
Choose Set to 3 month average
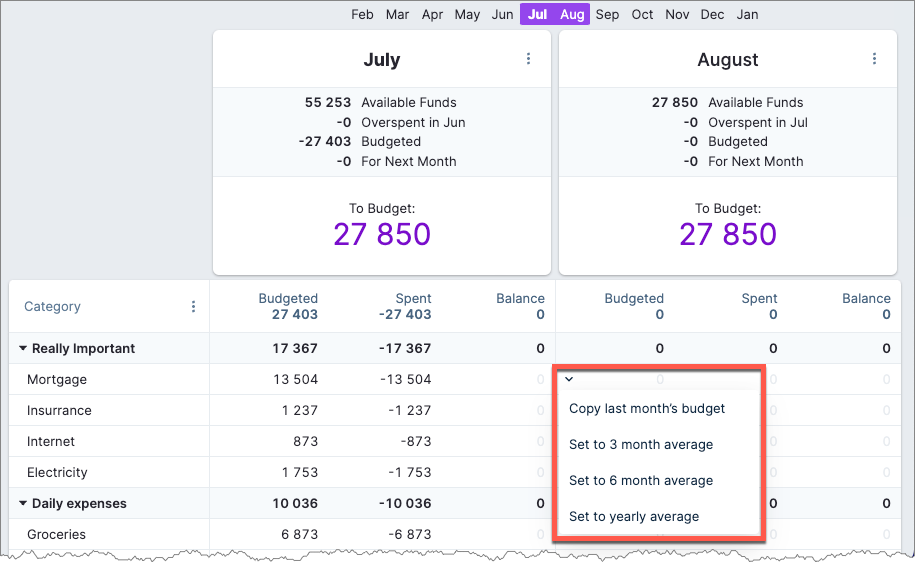coord(641,444)
